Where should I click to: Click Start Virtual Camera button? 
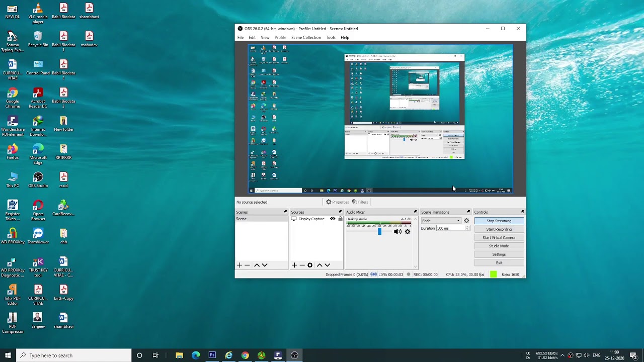[499, 238]
